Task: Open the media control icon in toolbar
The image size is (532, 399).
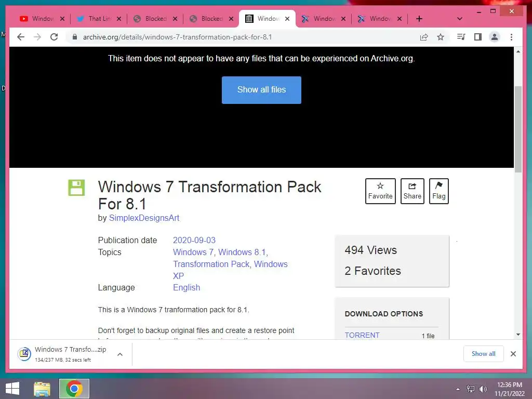Action: coord(461,37)
